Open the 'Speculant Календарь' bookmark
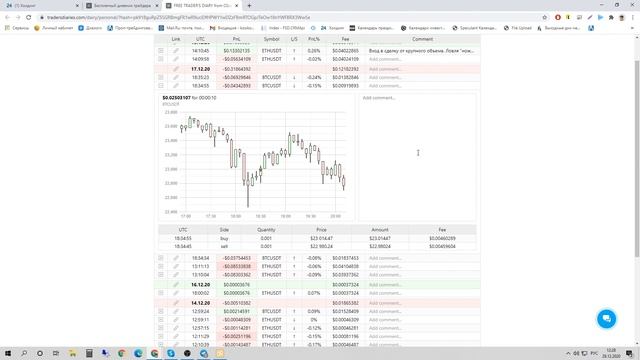Screen dimensions: 640x360 point(474,28)
